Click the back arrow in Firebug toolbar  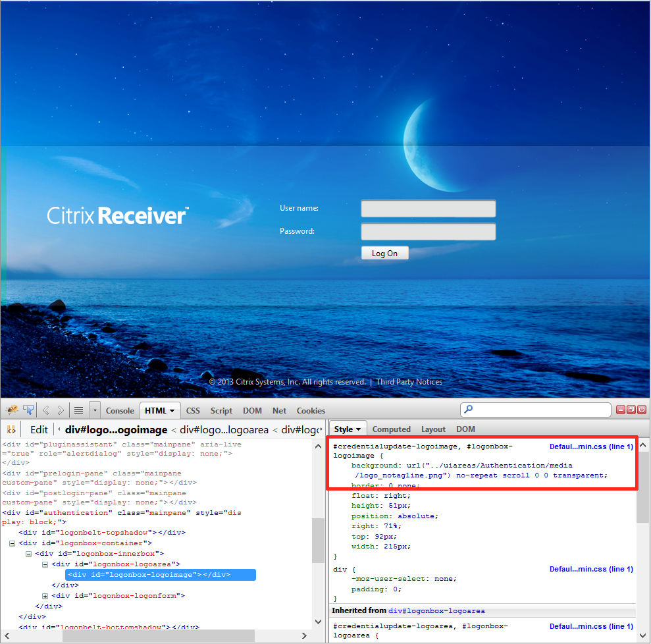pyautogui.click(x=46, y=410)
